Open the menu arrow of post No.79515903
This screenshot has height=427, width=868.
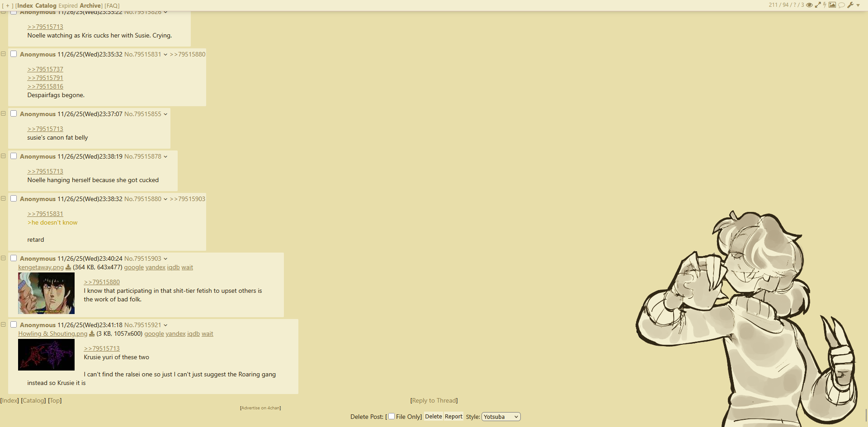coord(165,259)
